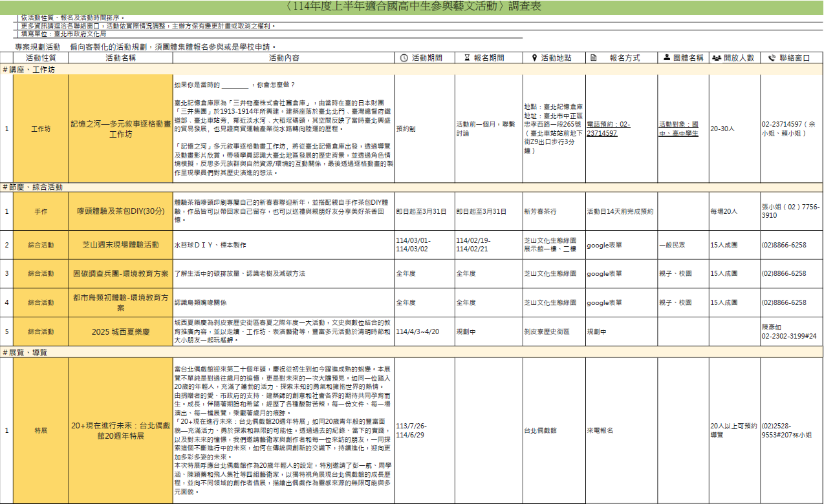
Task: Select the green survey title banner
Action: 413,6
